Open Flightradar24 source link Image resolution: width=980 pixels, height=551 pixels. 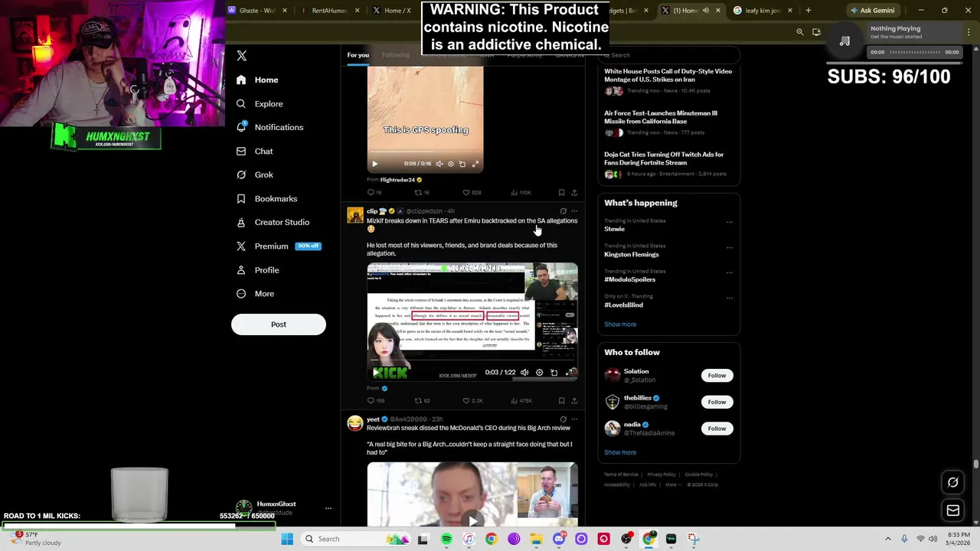397,180
